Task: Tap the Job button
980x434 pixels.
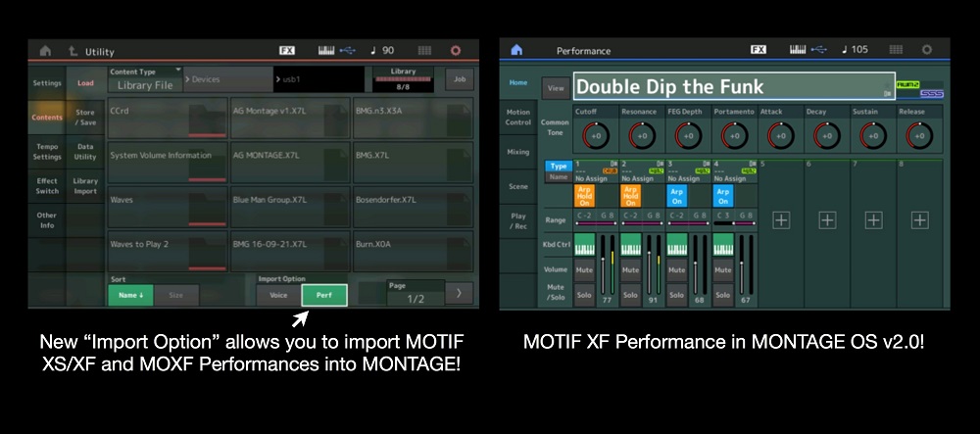Action: [460, 79]
